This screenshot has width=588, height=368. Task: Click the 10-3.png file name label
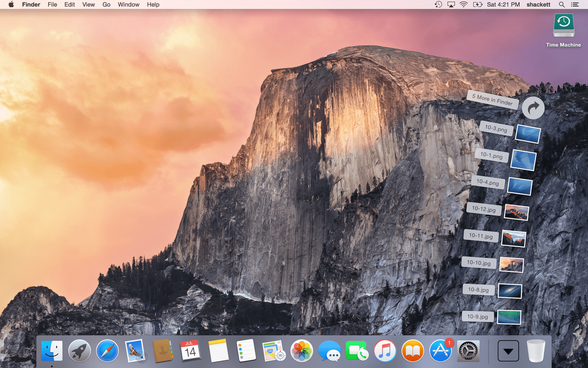[496, 128]
